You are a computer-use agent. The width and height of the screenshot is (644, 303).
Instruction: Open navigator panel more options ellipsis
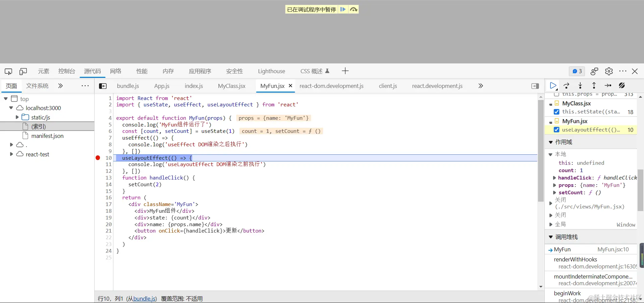click(x=85, y=86)
